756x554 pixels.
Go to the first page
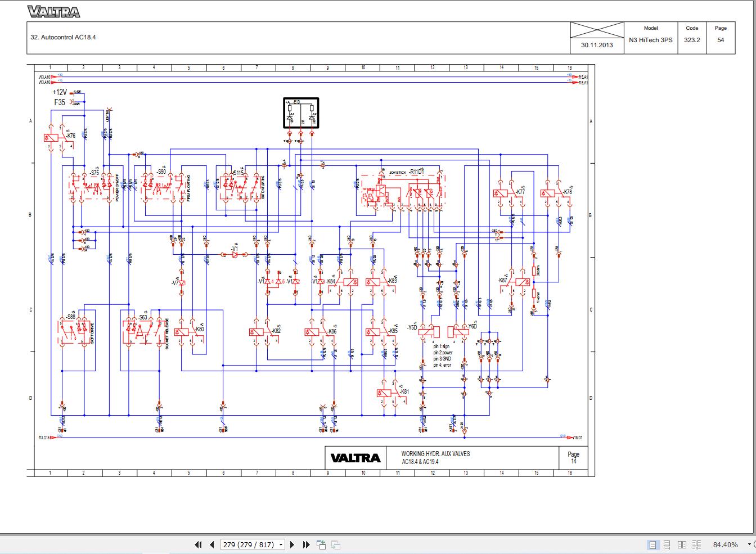coord(198,544)
